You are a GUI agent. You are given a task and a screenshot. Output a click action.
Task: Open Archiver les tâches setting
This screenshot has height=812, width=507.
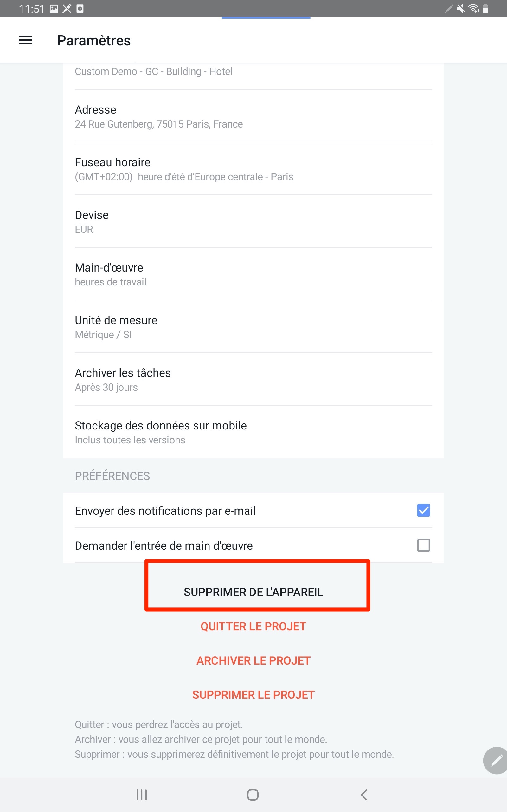coord(253,379)
